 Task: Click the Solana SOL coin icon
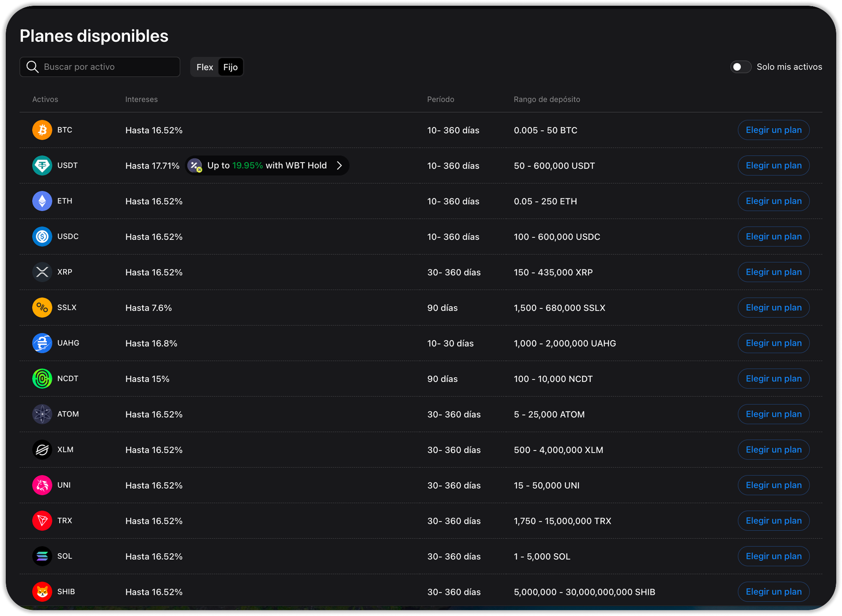pyautogui.click(x=42, y=556)
